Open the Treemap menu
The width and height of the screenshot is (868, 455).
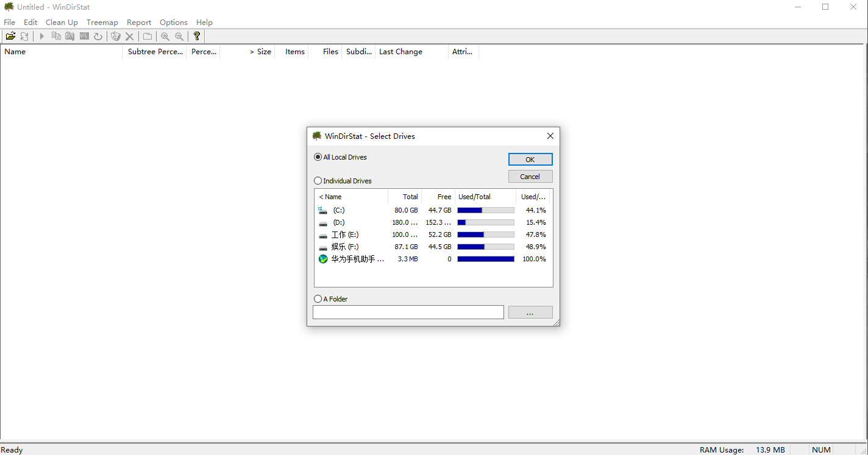pyautogui.click(x=102, y=22)
